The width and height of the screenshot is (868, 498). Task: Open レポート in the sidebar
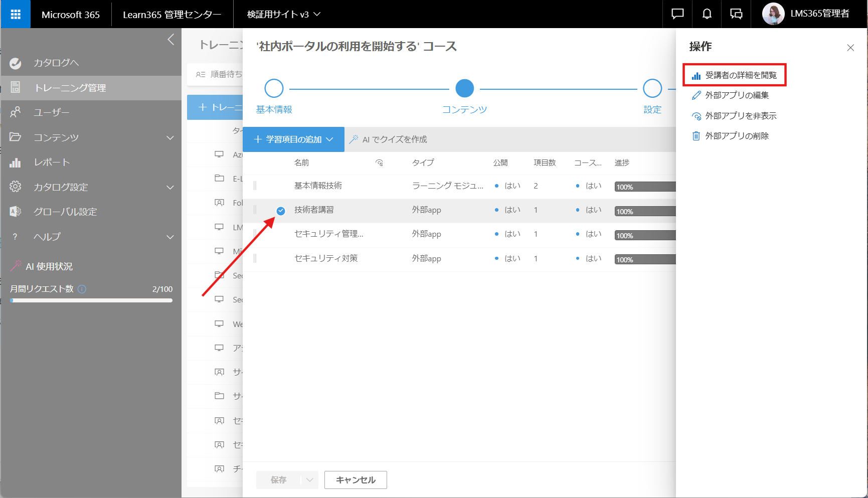coord(91,162)
